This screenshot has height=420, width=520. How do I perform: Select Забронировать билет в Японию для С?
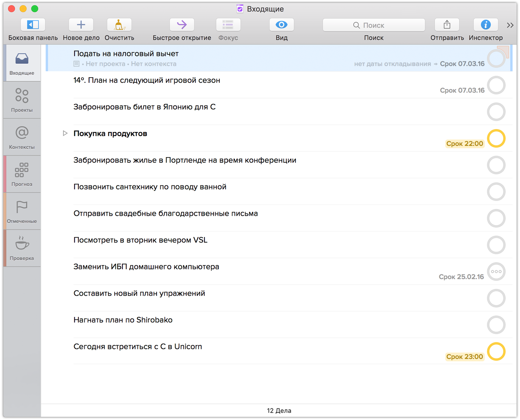(144, 107)
